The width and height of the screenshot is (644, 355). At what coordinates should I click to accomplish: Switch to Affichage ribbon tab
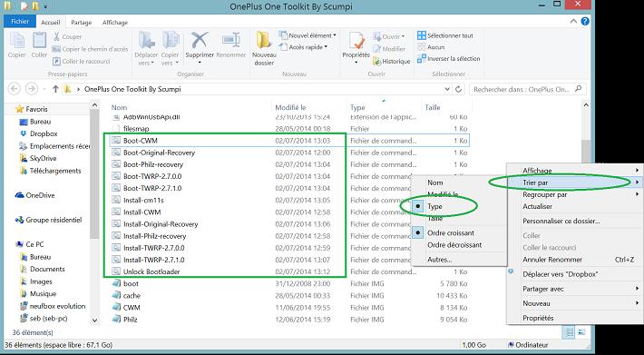coord(115,22)
